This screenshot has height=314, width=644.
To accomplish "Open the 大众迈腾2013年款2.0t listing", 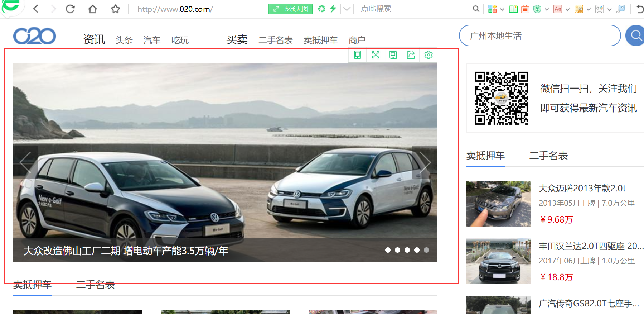I will [x=582, y=188].
